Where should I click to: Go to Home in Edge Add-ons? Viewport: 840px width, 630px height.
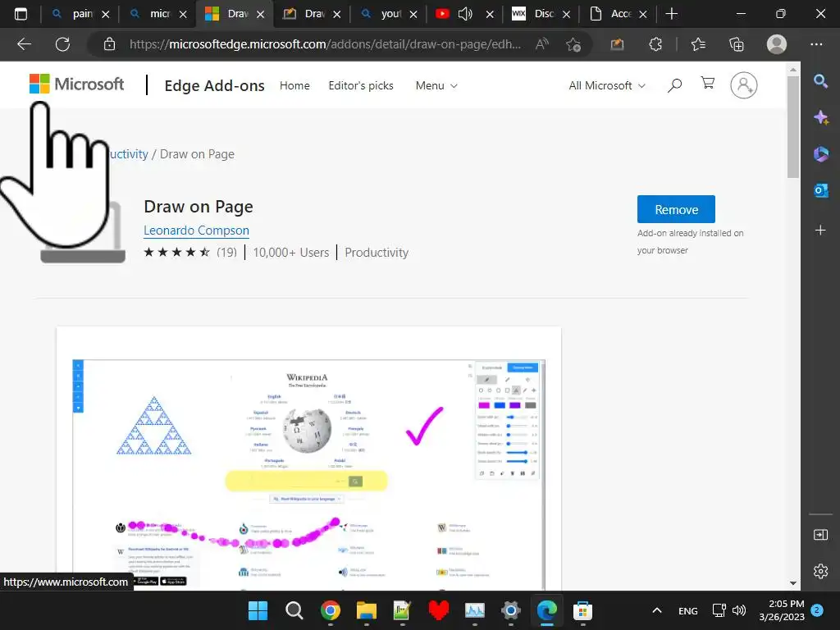click(294, 85)
